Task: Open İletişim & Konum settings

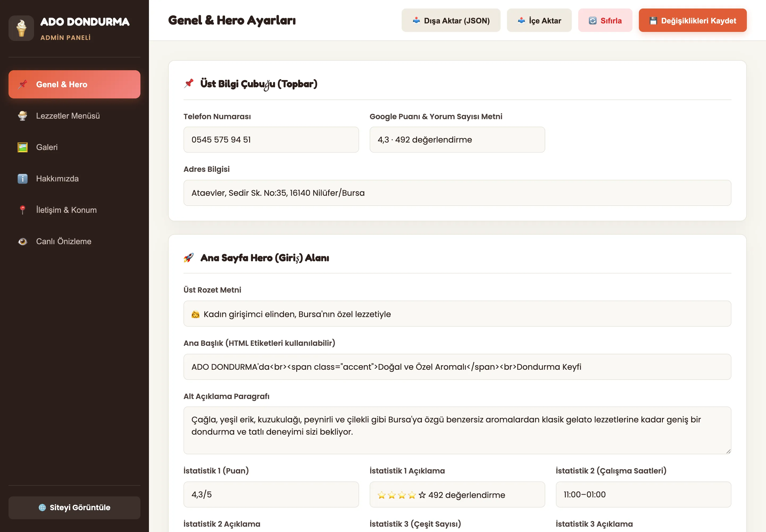Action: tap(74, 210)
